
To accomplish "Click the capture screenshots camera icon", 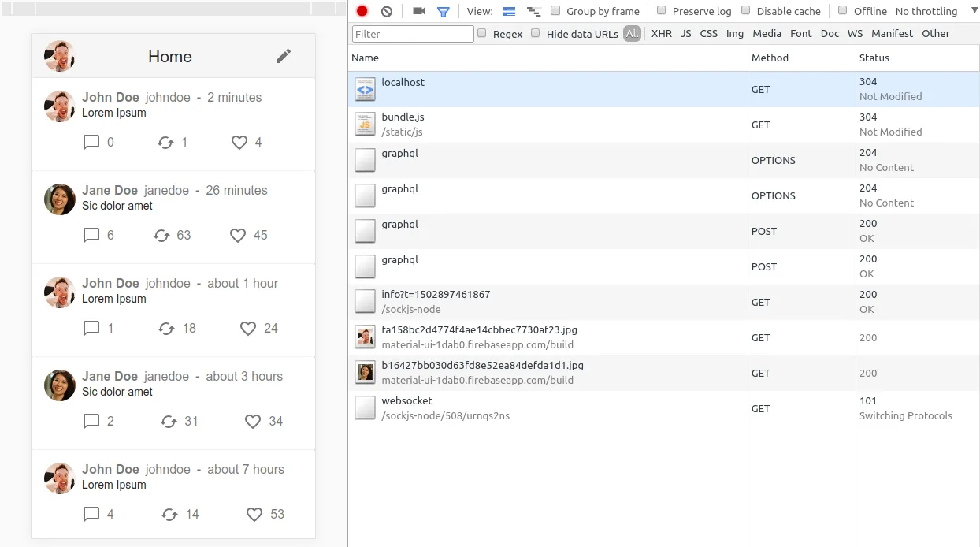I will coord(419,11).
